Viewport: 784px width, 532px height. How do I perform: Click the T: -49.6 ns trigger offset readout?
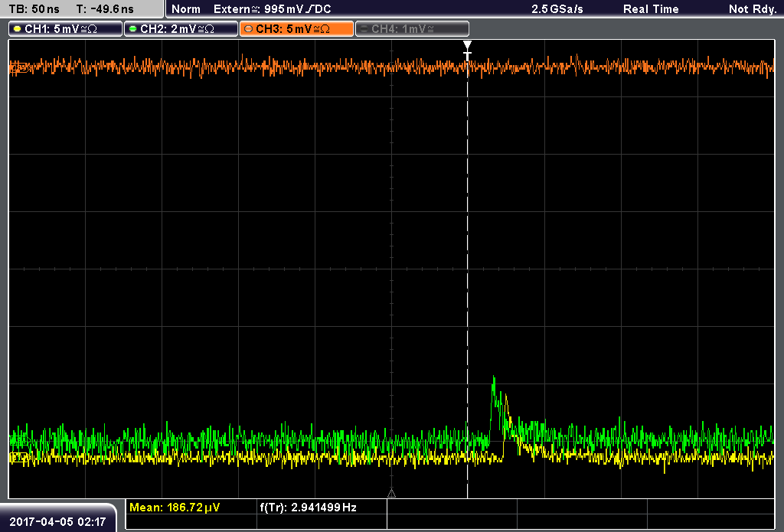coord(105,9)
